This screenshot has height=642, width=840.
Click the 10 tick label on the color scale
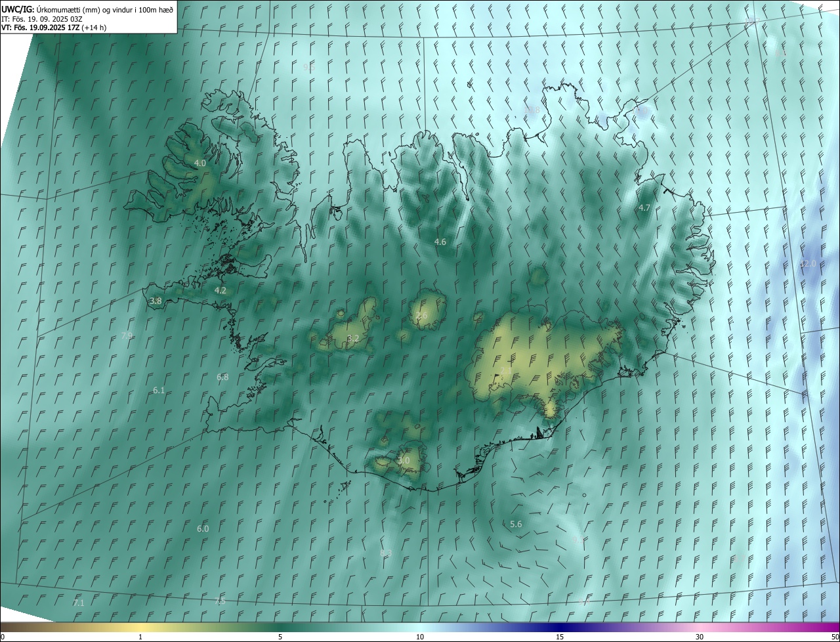[x=420, y=637]
